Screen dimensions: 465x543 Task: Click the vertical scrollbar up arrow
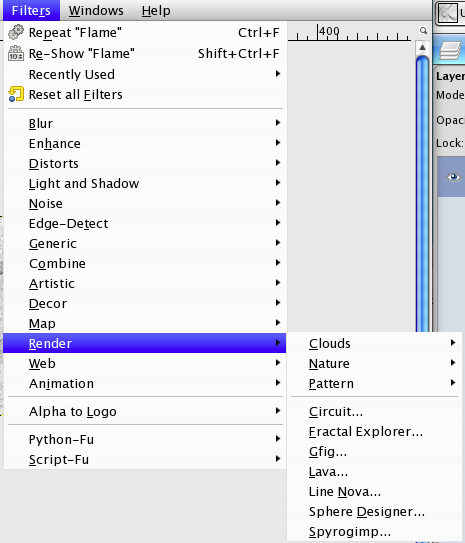pos(422,47)
